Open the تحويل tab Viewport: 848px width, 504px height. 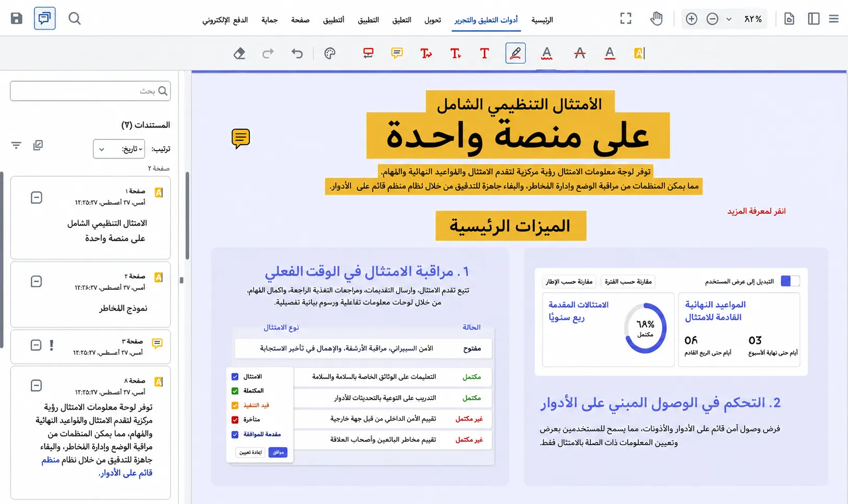point(432,20)
